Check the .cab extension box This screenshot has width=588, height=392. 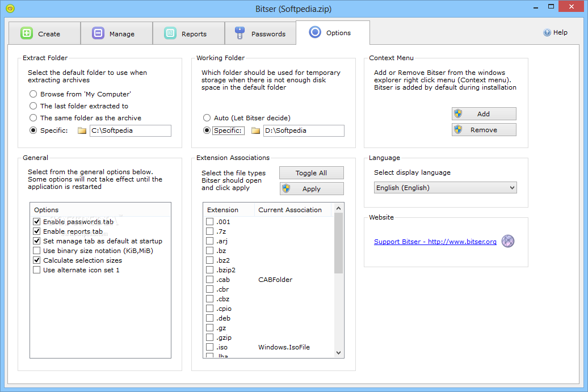point(210,280)
